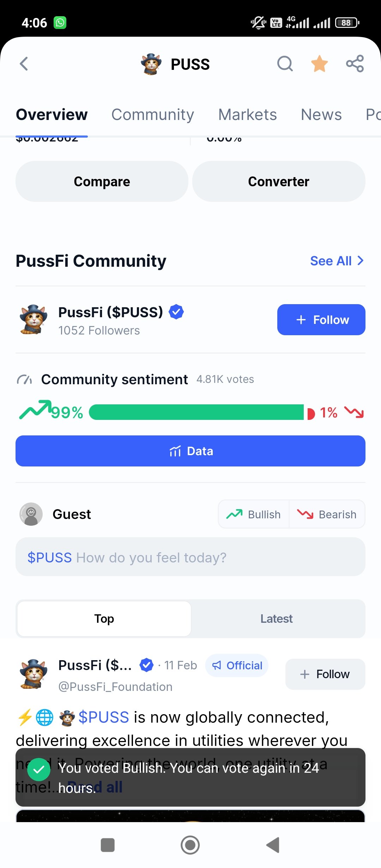381x868 pixels.
Task: Switch to the Latest posts tab
Action: [277, 619]
